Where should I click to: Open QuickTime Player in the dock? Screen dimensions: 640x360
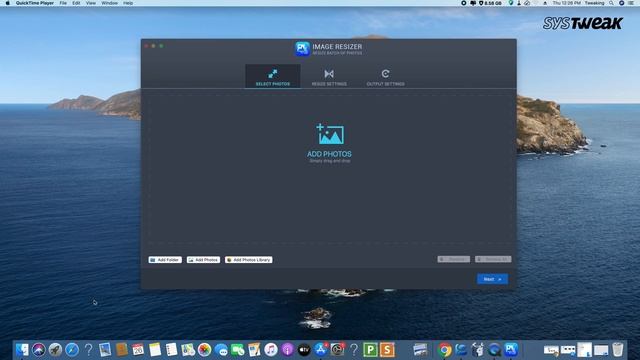[x=494, y=350]
